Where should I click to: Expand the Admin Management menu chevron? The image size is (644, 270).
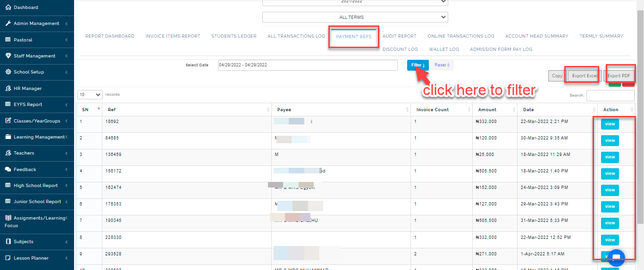click(67, 24)
